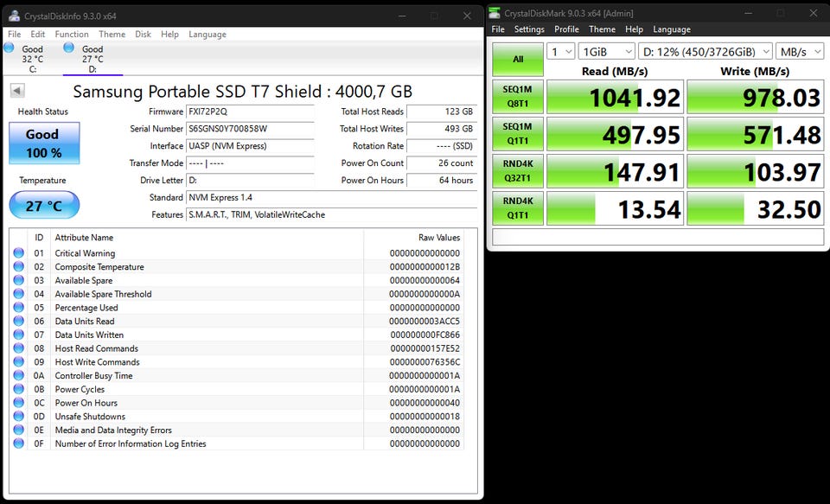Open Help menu in CrystalDiskInfo
The width and height of the screenshot is (830, 504).
[x=170, y=35]
